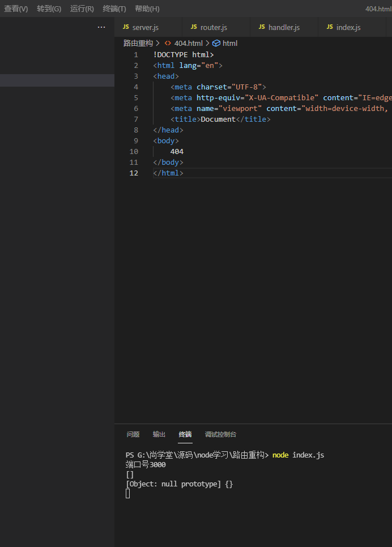
Task: Click the JS icon on index.js tab
Action: point(330,27)
